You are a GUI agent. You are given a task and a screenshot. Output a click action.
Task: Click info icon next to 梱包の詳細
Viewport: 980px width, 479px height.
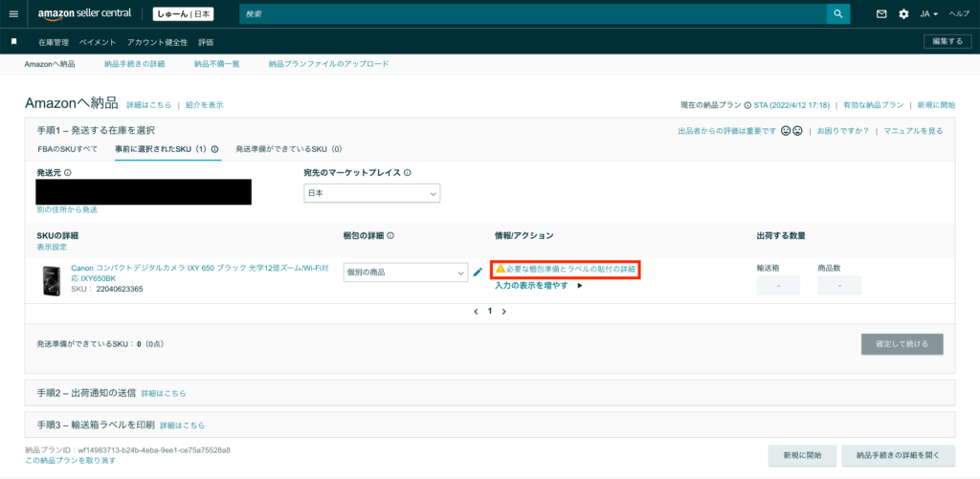click(x=390, y=236)
